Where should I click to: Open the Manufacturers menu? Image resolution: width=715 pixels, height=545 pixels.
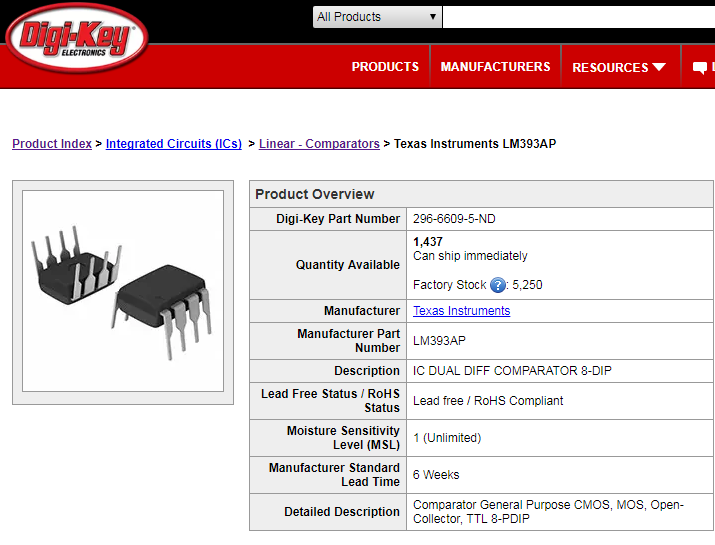(495, 67)
